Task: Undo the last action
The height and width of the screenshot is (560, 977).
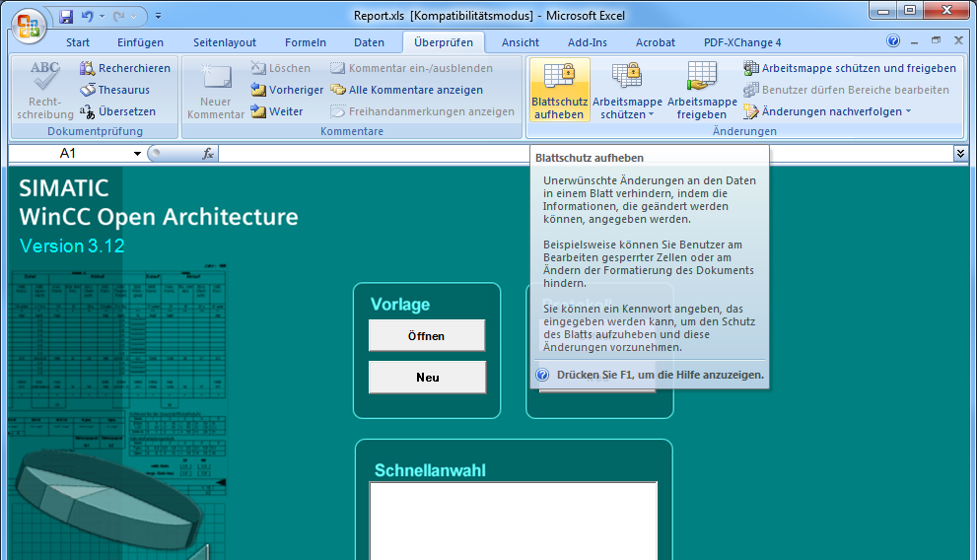Action: point(87,17)
